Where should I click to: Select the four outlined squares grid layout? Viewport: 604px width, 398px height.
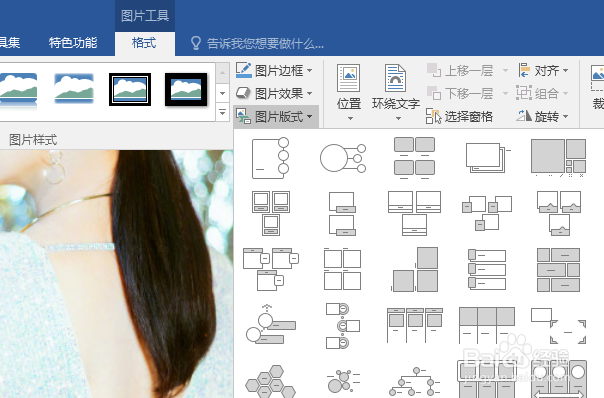342,269
